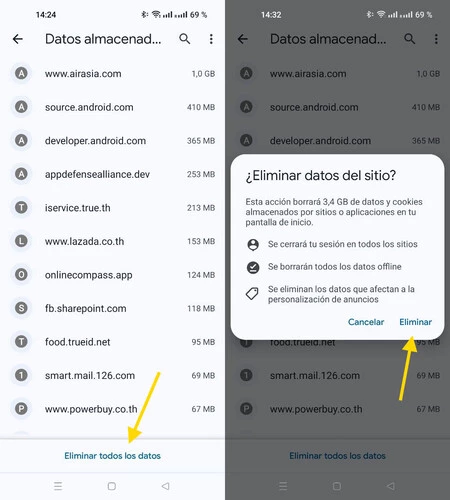Confirm with Eliminar in the dialog
The height and width of the screenshot is (500, 450).
coord(415,322)
